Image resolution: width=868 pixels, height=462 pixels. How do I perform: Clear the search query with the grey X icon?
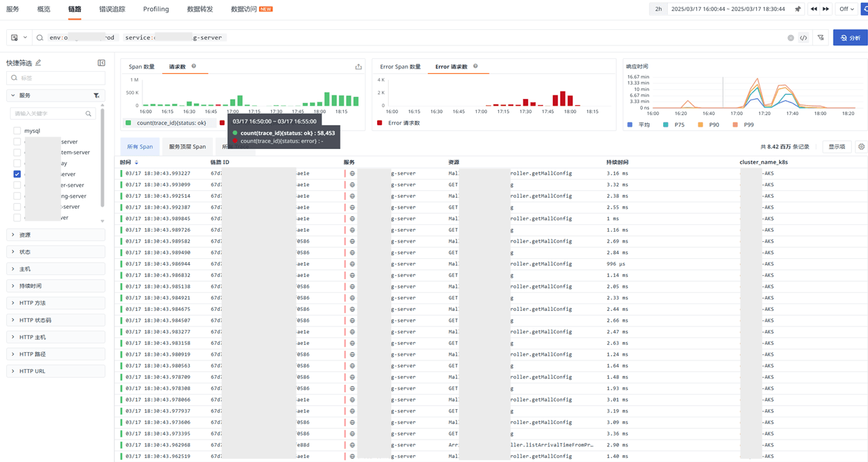click(x=791, y=38)
